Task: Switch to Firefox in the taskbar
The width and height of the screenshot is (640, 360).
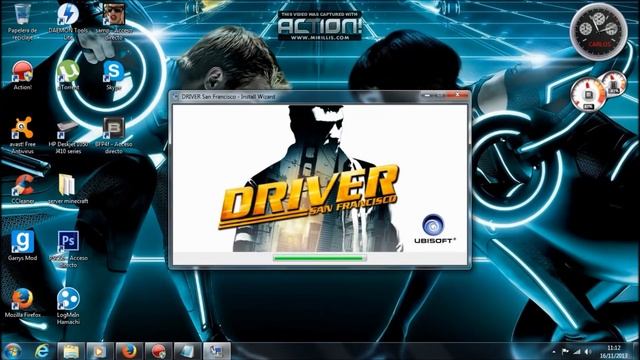Action: pyautogui.click(x=129, y=351)
